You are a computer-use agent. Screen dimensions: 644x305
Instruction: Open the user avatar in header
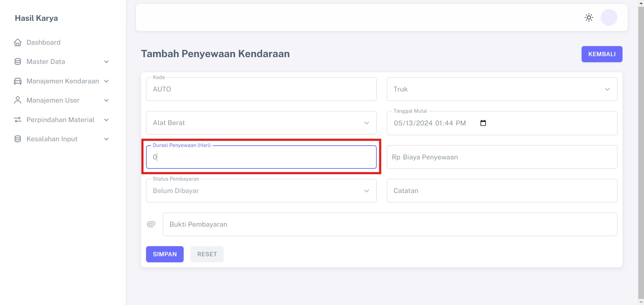pyautogui.click(x=609, y=17)
